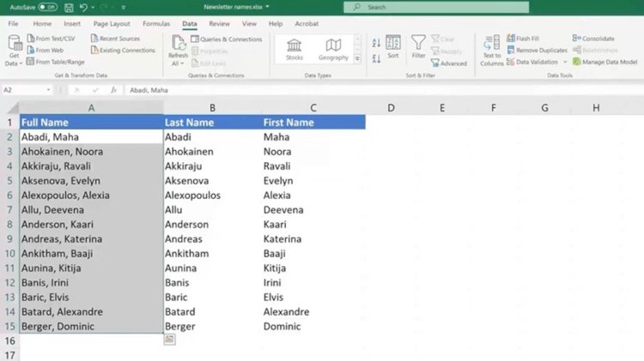Click the Flash Fill icon
Viewport: 644px width, 361px height.
coord(511,38)
